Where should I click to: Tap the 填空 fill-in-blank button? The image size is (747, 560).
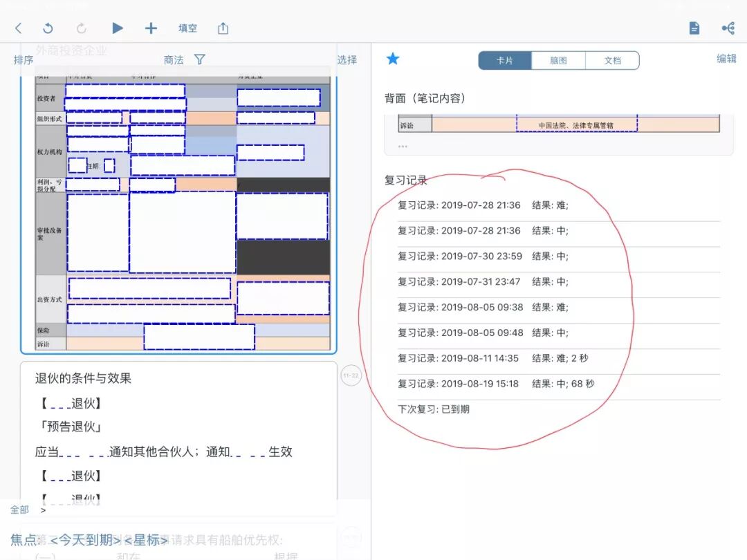point(187,28)
